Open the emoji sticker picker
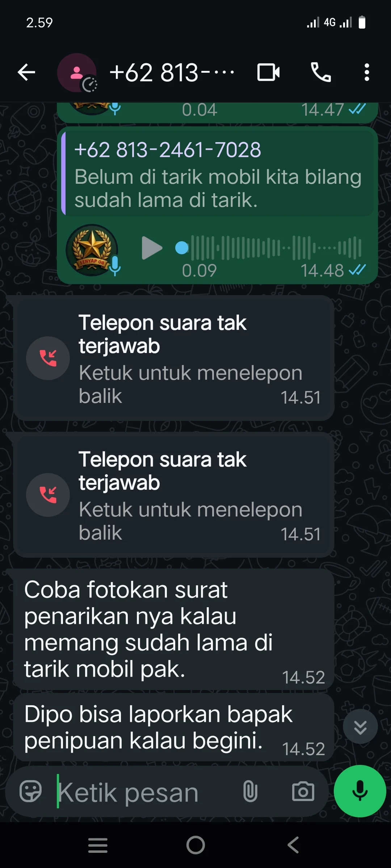Image resolution: width=391 pixels, height=868 pixels. (30, 791)
